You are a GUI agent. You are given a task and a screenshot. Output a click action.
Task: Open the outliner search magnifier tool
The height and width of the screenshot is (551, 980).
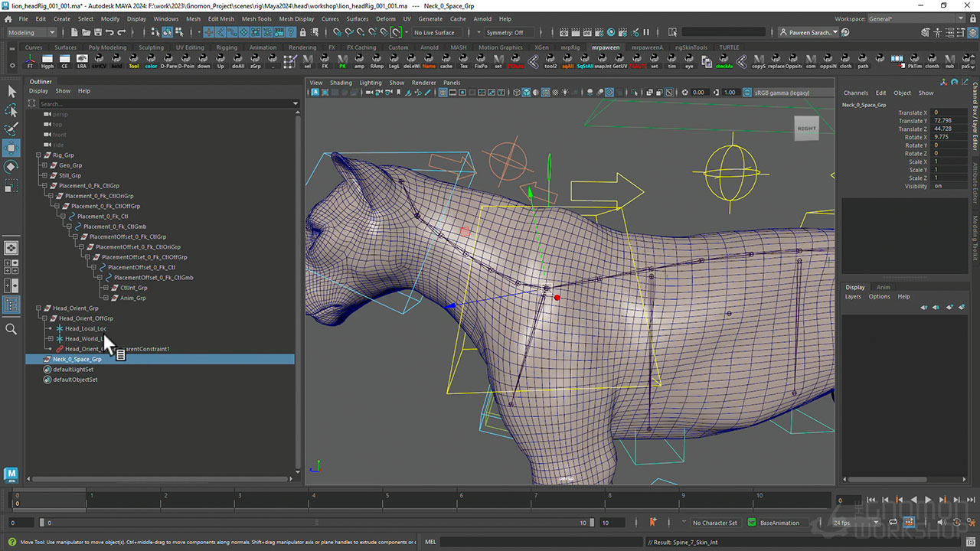(11, 329)
